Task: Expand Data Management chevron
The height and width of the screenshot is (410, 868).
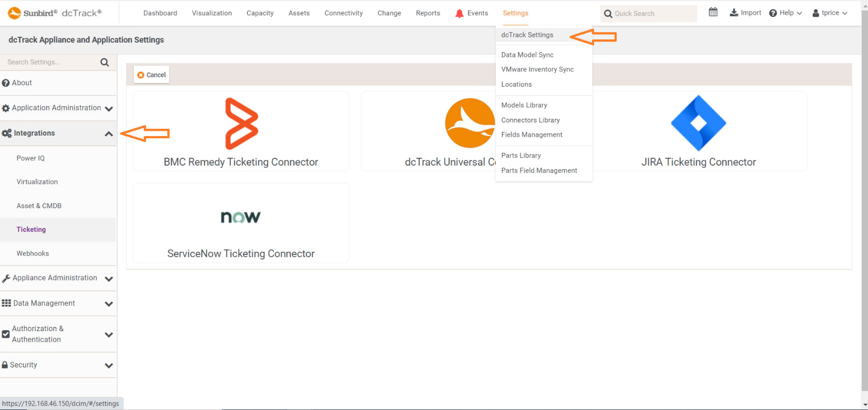Action: point(109,304)
